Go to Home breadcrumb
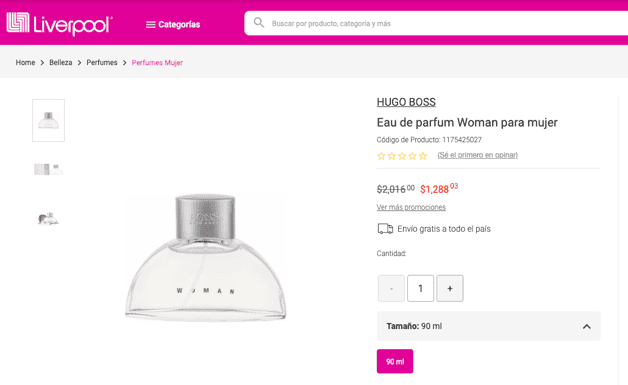 [25, 62]
